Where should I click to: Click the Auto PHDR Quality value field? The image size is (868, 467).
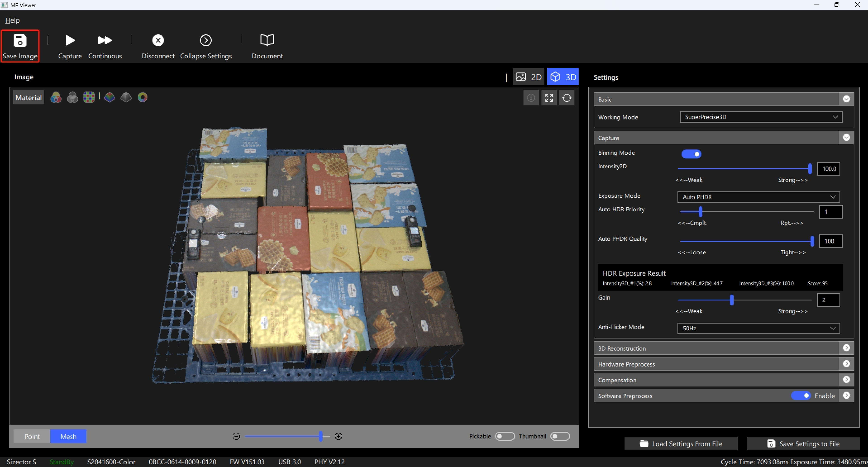[831, 241]
